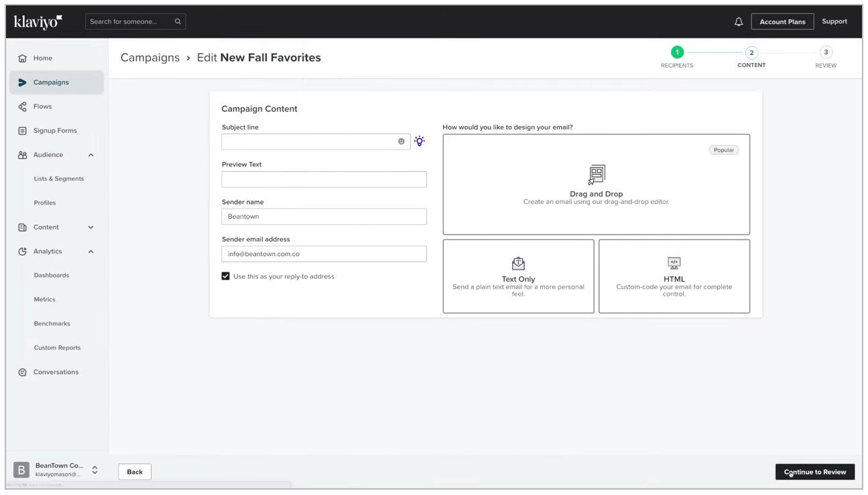Open Benchmarks under Analytics
Screen dimensions: 868x495
pos(52,324)
